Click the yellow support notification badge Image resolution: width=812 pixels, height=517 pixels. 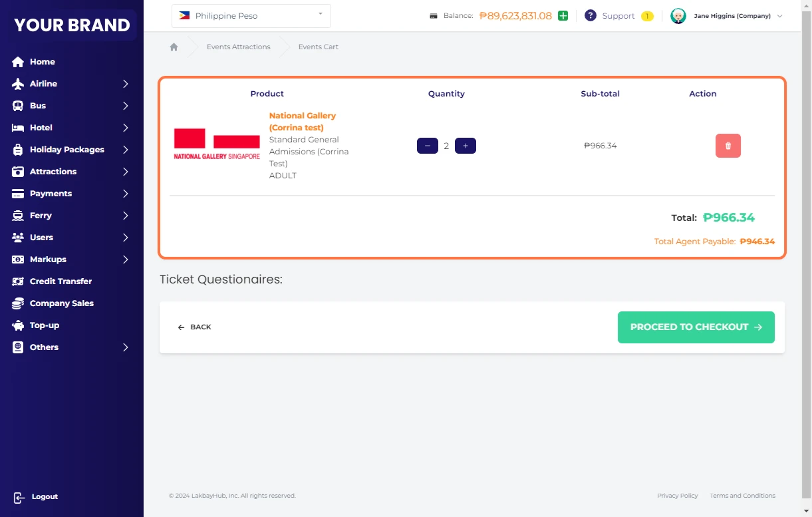tap(646, 16)
